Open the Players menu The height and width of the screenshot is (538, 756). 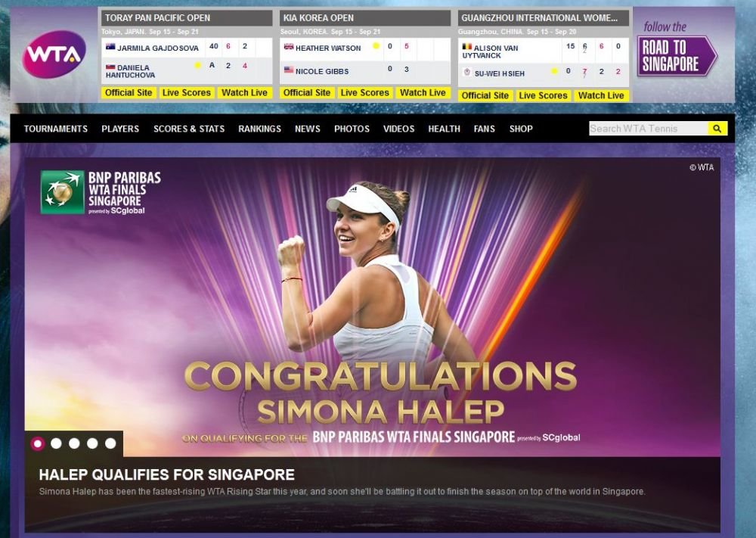(x=120, y=129)
